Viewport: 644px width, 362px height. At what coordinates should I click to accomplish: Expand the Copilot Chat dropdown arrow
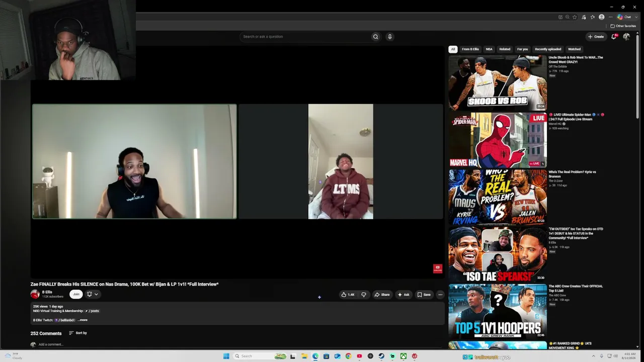pyautogui.click(x=636, y=17)
